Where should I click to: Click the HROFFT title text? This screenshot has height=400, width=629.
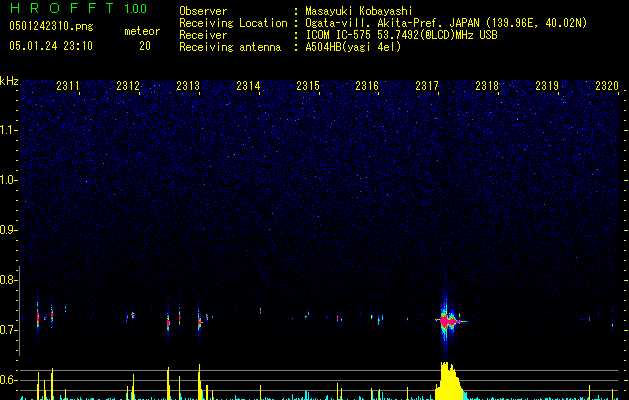pos(60,9)
